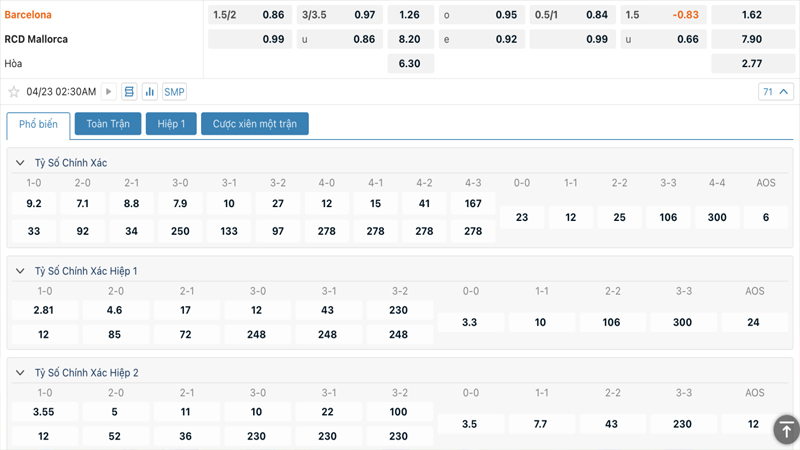The image size is (800, 450).
Task: Switch to the Toàn Trận tab
Action: pos(107,124)
